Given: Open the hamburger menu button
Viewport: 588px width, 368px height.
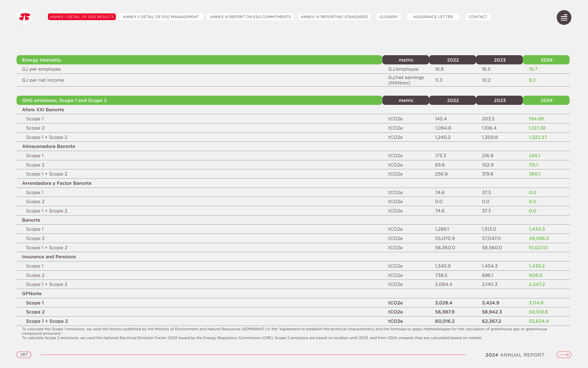Looking at the screenshot, I should click(564, 17).
